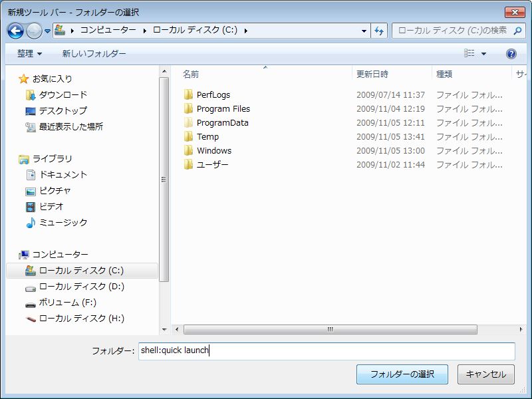Click the refresh icon beside address bar
The width and height of the screenshot is (532, 399).
tap(379, 31)
